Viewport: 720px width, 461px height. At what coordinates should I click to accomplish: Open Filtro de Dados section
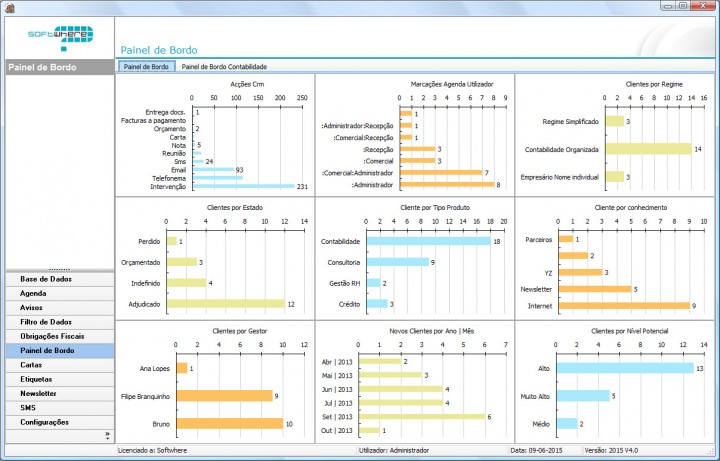(x=60, y=322)
